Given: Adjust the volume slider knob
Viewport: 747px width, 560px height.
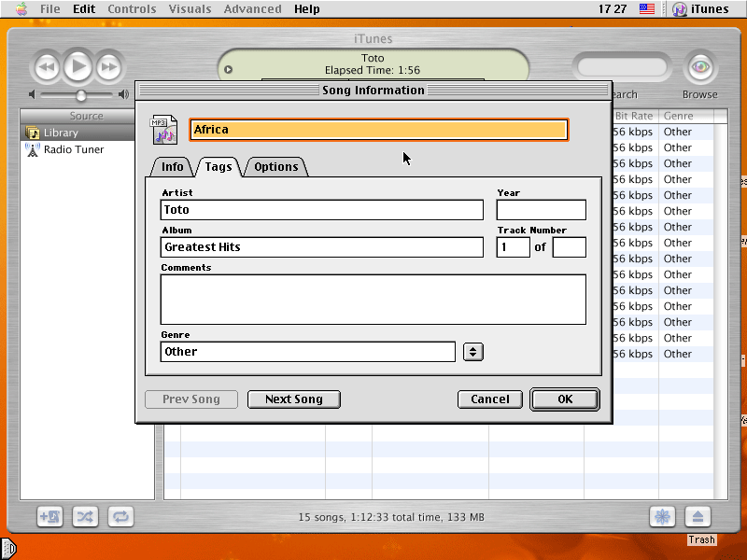Looking at the screenshot, I should pos(81,95).
